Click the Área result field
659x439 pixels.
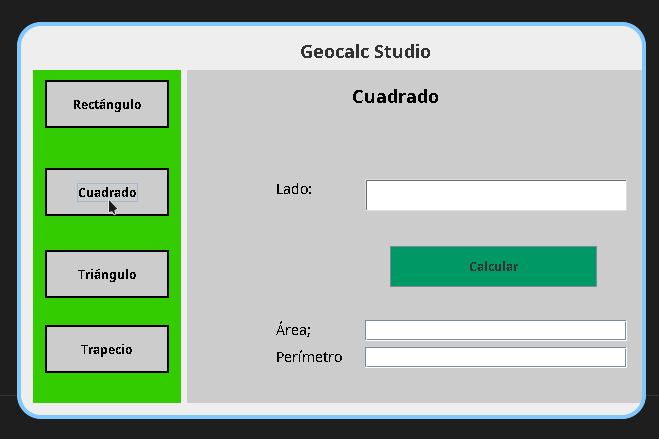click(496, 330)
